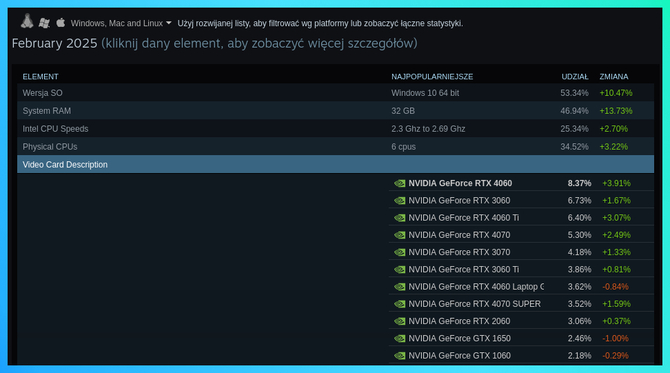Viewport: 670px width, 373px height.
Task: Click the +13.73% change value
Action: tap(616, 111)
